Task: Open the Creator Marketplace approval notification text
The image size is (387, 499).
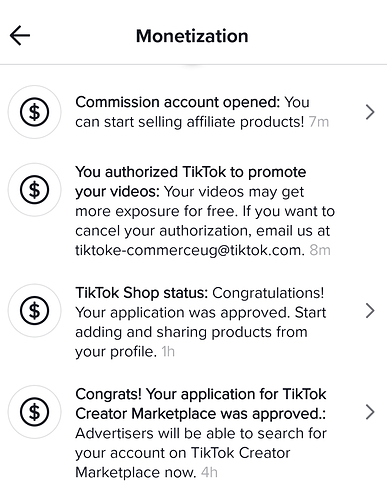Action: [x=201, y=433]
